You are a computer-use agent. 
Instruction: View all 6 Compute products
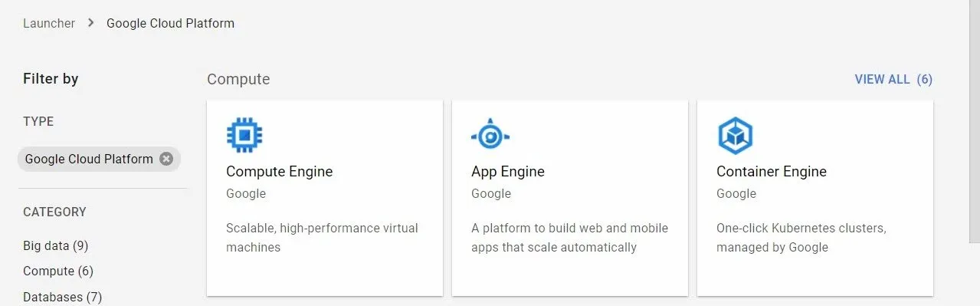(x=893, y=79)
